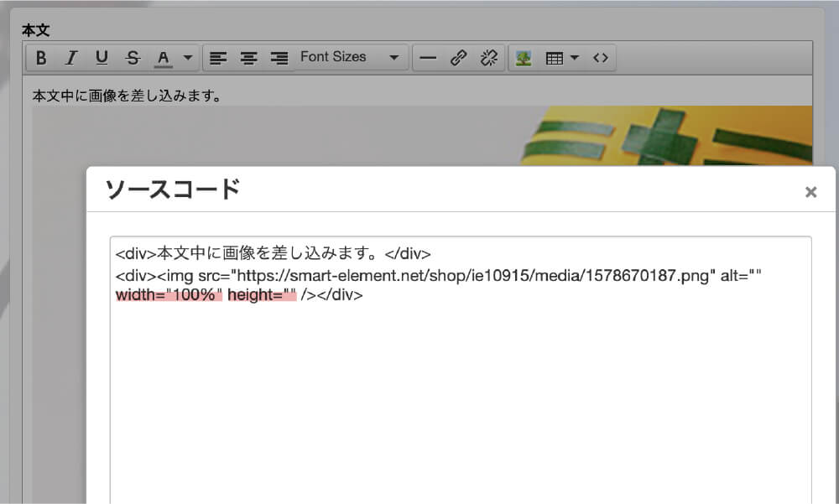Insert a horizontal line

click(428, 58)
